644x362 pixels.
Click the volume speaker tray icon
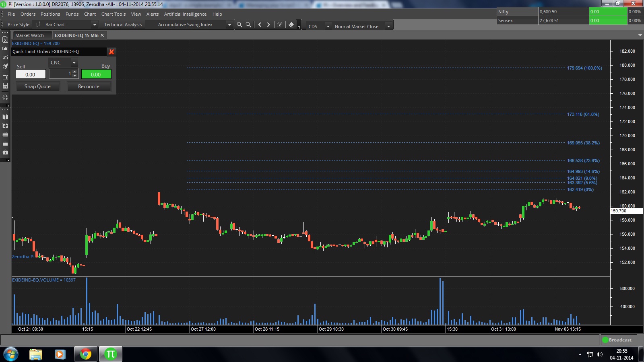pos(600,354)
